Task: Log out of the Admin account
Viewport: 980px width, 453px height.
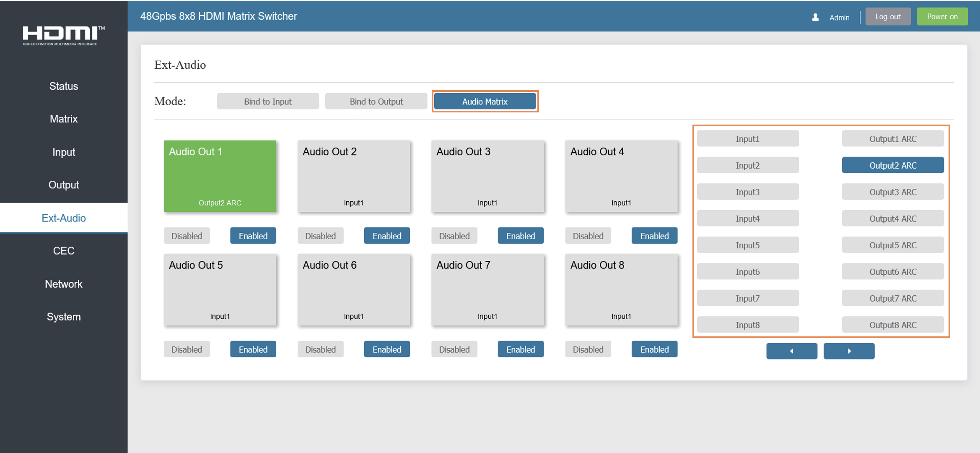Action: pyautogui.click(x=888, y=17)
